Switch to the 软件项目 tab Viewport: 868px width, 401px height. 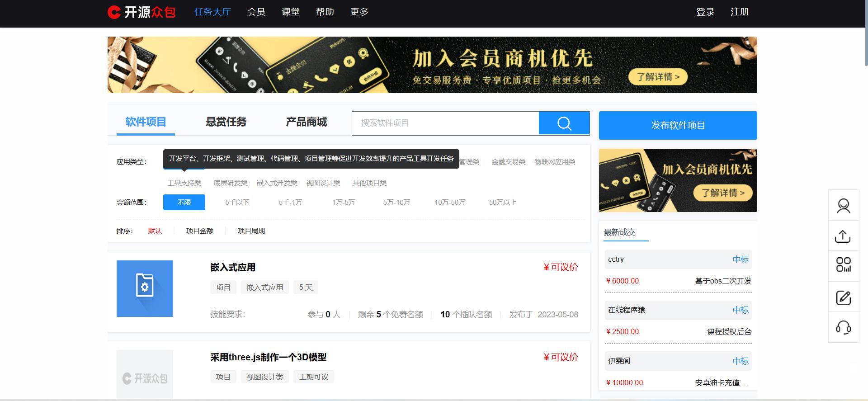pyautogui.click(x=146, y=122)
